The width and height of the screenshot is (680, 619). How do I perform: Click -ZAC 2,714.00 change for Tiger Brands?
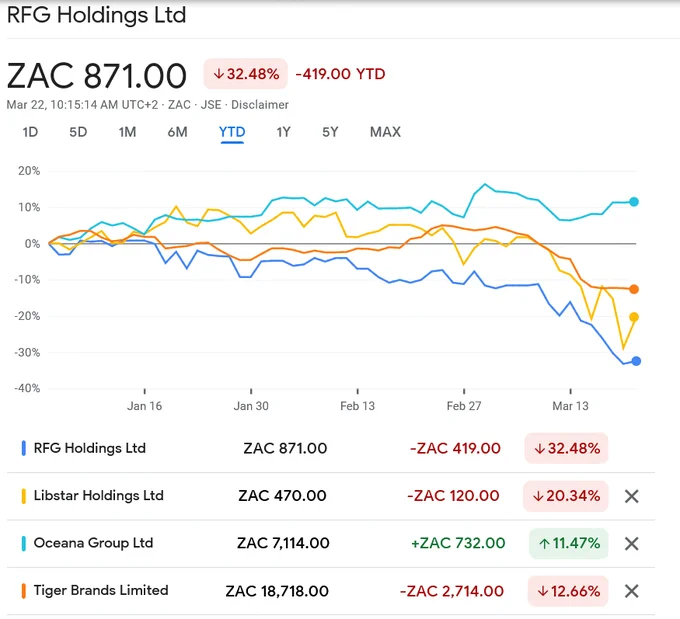(x=451, y=591)
